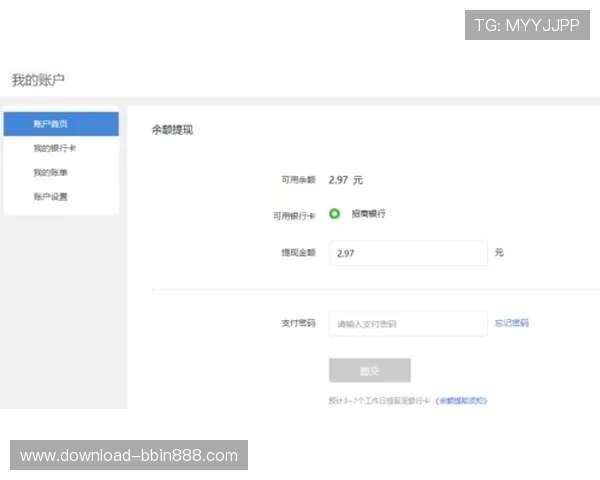
Task: Click the 忘记密码 link
Action: click(512, 323)
